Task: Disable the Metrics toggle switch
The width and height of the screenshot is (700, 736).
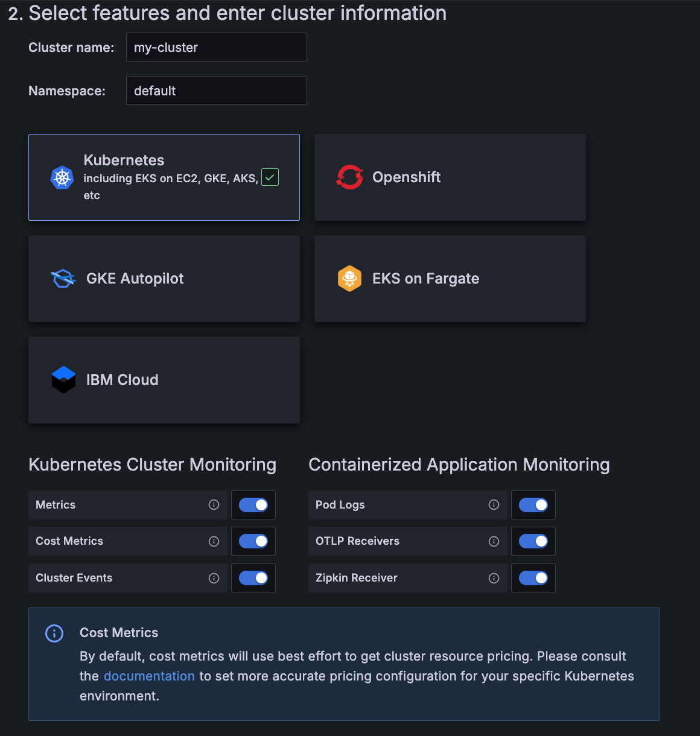Action: click(x=253, y=505)
